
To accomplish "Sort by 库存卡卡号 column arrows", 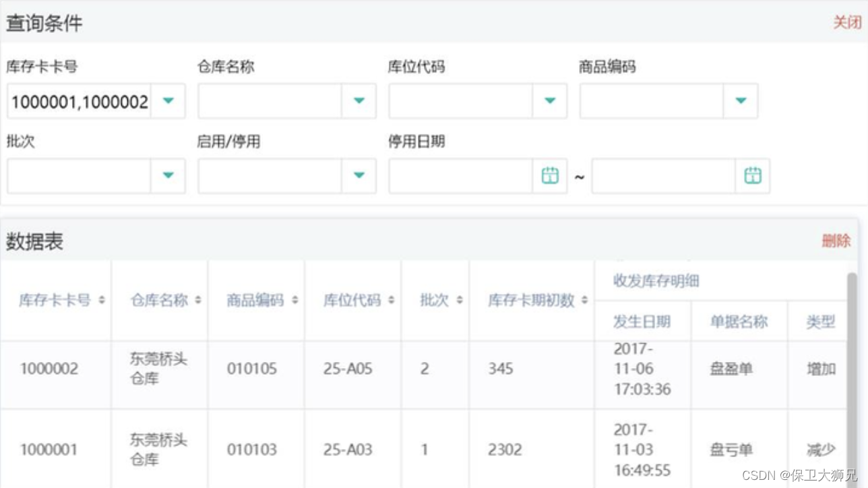I will (x=101, y=301).
